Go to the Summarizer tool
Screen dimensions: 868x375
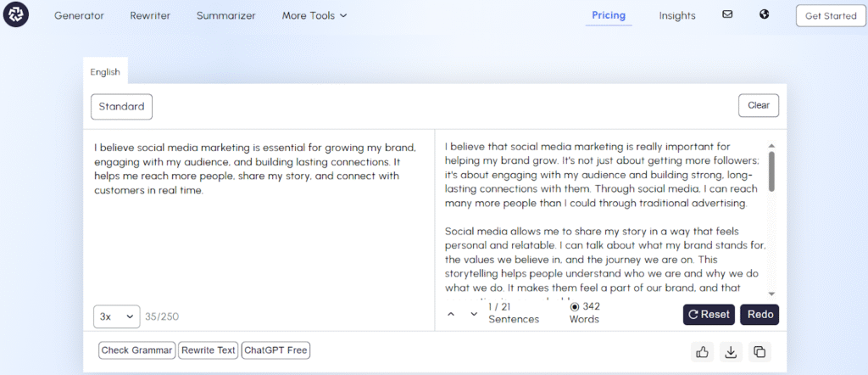[x=225, y=15]
